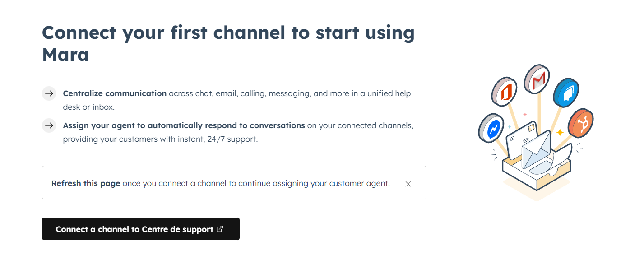Click the arrow icon beside Assign your agent
This screenshot has width=644, height=269.
pyautogui.click(x=49, y=125)
